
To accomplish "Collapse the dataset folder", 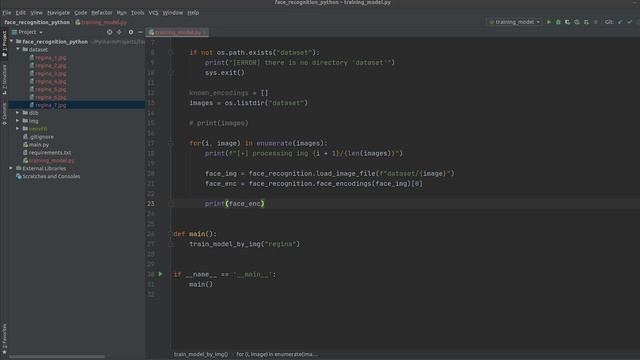I will click(x=18, y=49).
